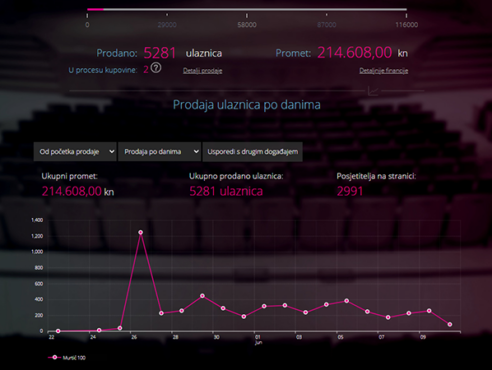Click the sold-tickets progress bar at top

(247, 9)
